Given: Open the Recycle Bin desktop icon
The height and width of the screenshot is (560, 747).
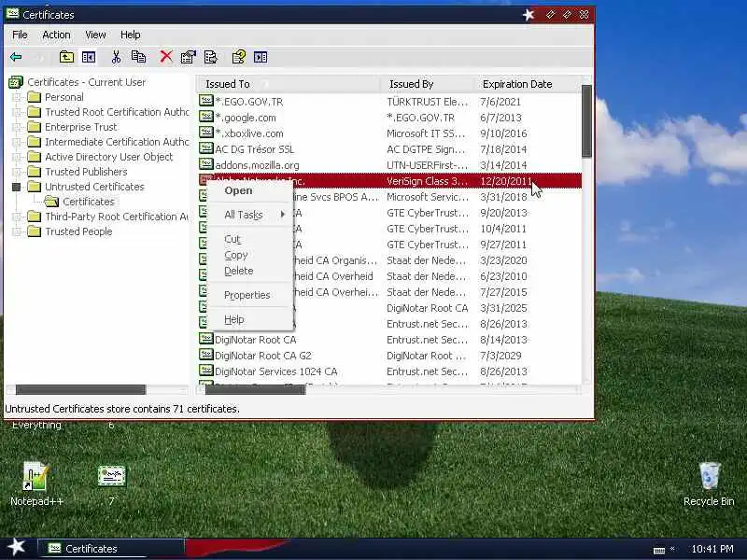Looking at the screenshot, I should click(x=710, y=483).
